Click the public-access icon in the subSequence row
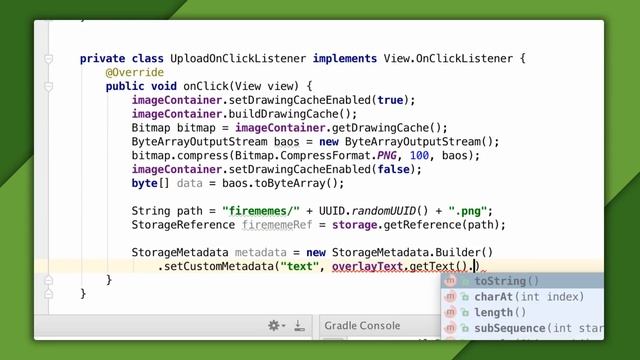Screen dimensions: 640x360 pos(465,329)
